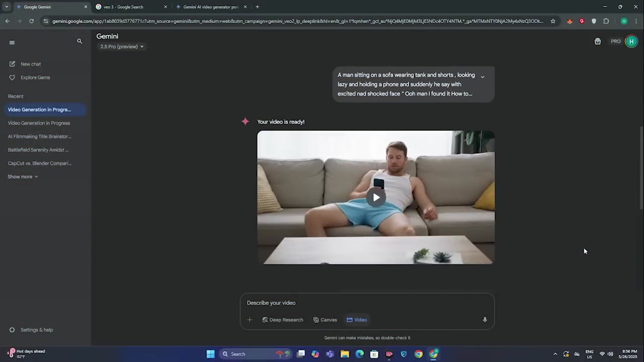Open a new browser tab
Viewport: 644px width, 362px height.
click(257, 7)
